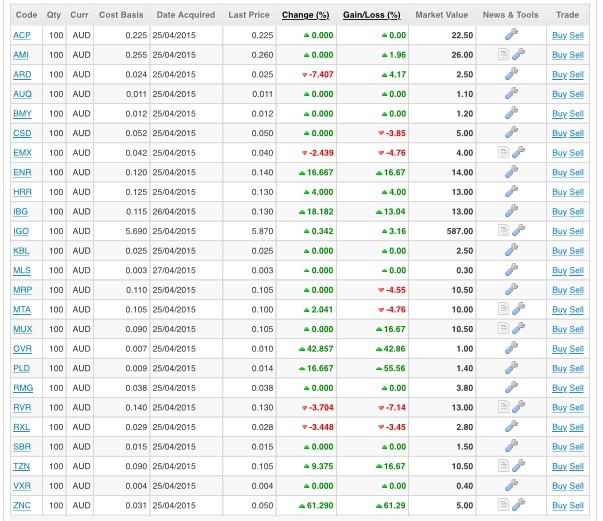Open the tools wrench for BMY
This screenshot has height=521, width=603.
[x=511, y=113]
